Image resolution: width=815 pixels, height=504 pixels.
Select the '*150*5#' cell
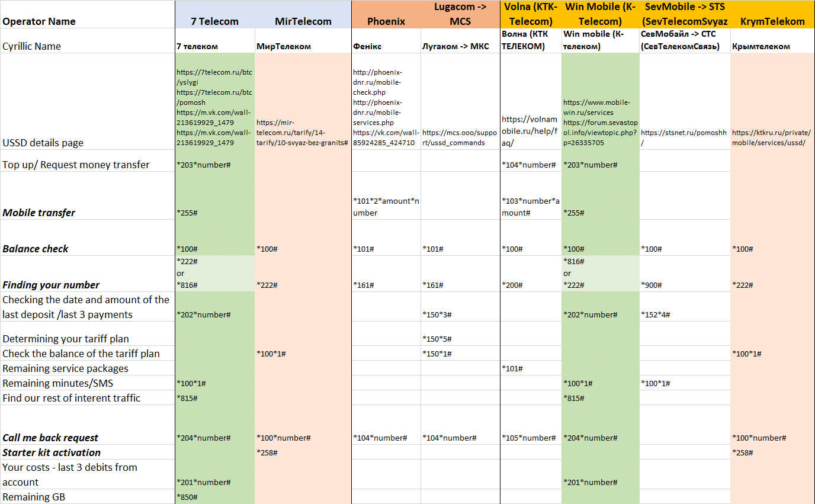(x=460, y=334)
